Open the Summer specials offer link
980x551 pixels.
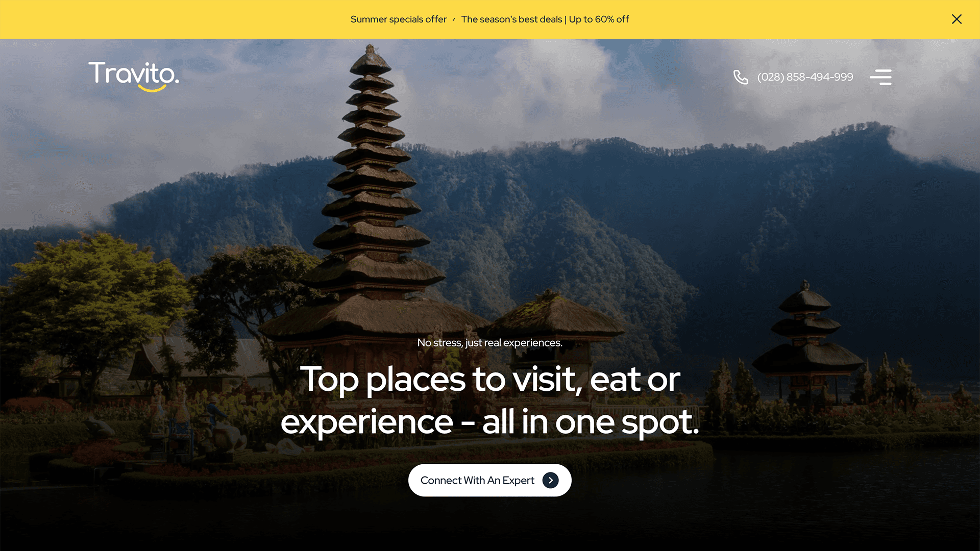tap(398, 19)
